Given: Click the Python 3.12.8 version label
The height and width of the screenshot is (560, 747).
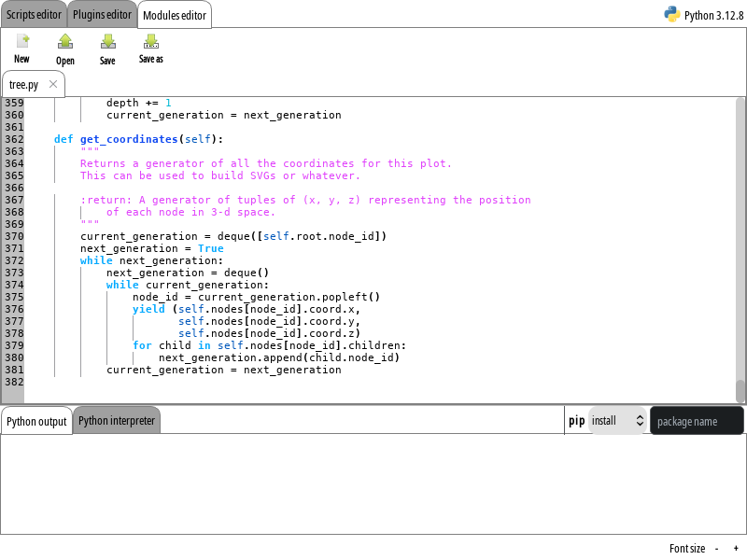Looking at the screenshot, I should [714, 15].
